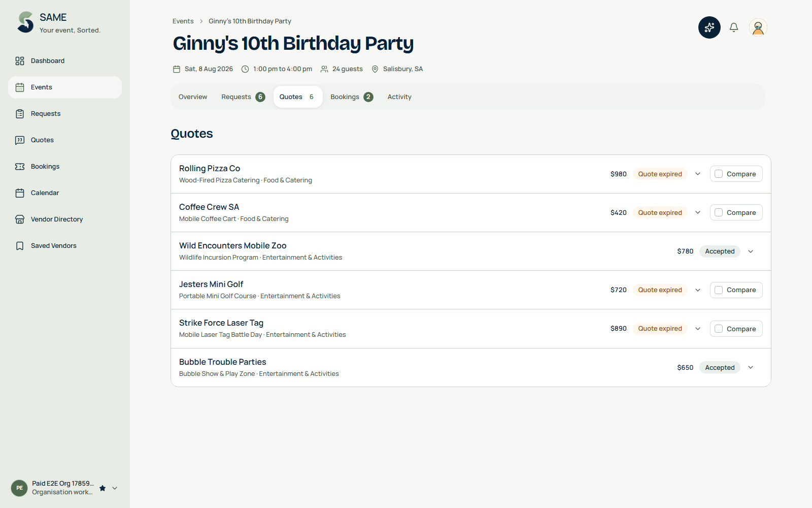Open Saved Vendors label in the sidebar

[54, 246]
